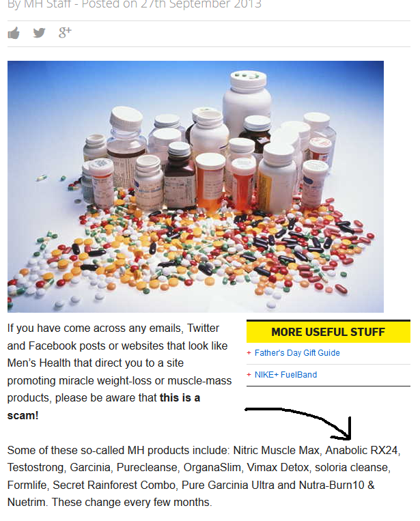Screen dimensions: 420x521
Task: Open the Father's Day Gift Guide link
Action: (297, 353)
